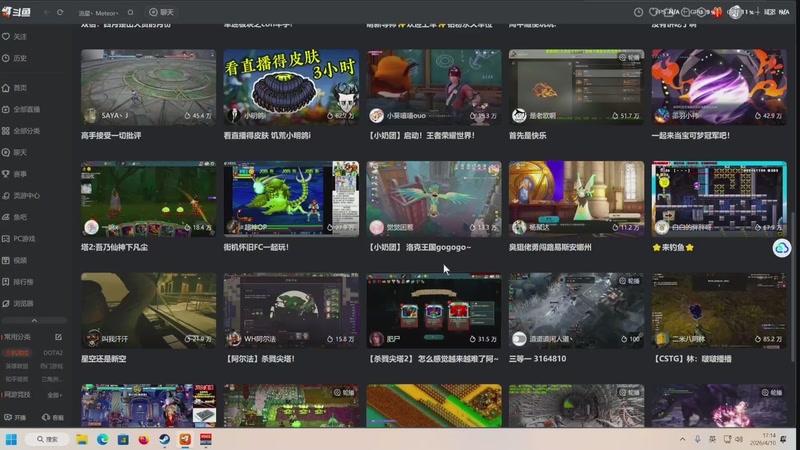Click the 客服 (customer service) button
This screenshot has width=800, height=450.
pyautogui.click(x=53, y=417)
